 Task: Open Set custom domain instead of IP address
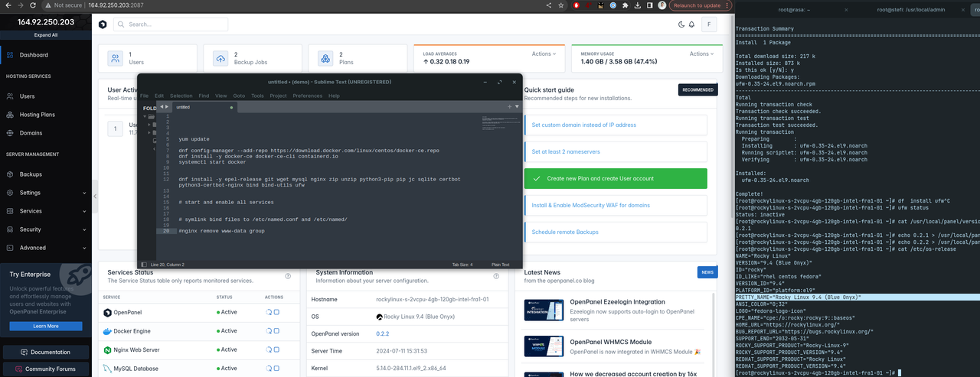point(616,125)
